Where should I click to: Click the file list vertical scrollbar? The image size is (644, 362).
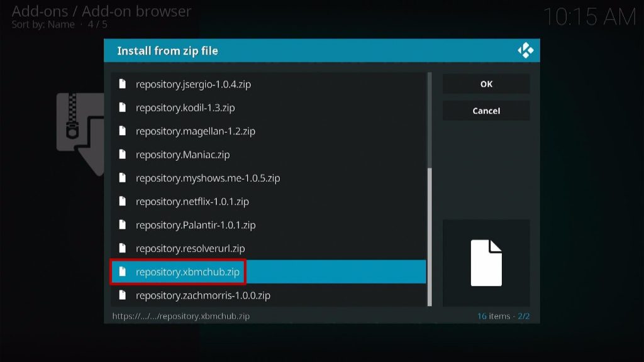430,189
